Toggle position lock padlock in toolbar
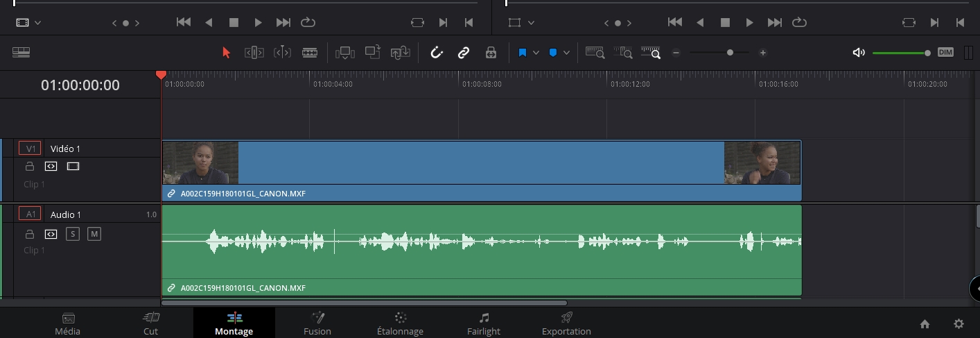Screen dimensions: 980x338 tap(491, 53)
